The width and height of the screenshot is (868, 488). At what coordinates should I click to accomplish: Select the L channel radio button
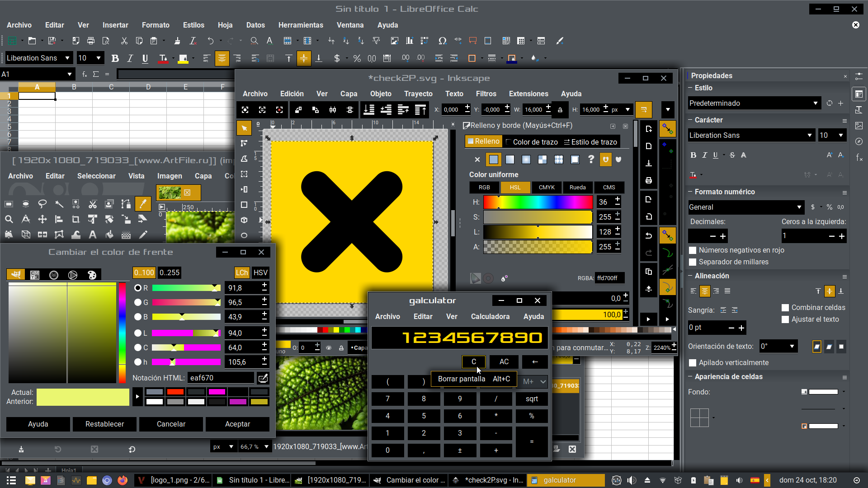point(138,333)
